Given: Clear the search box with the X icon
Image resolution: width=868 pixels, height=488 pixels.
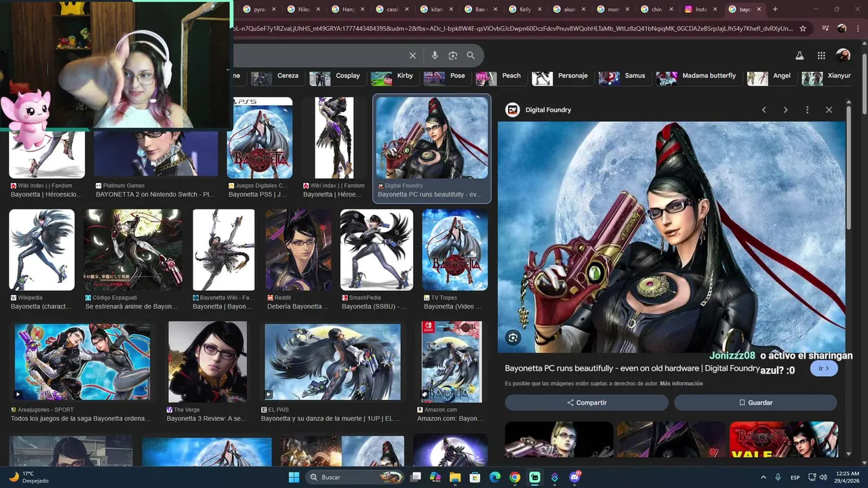Looking at the screenshot, I should click(412, 56).
